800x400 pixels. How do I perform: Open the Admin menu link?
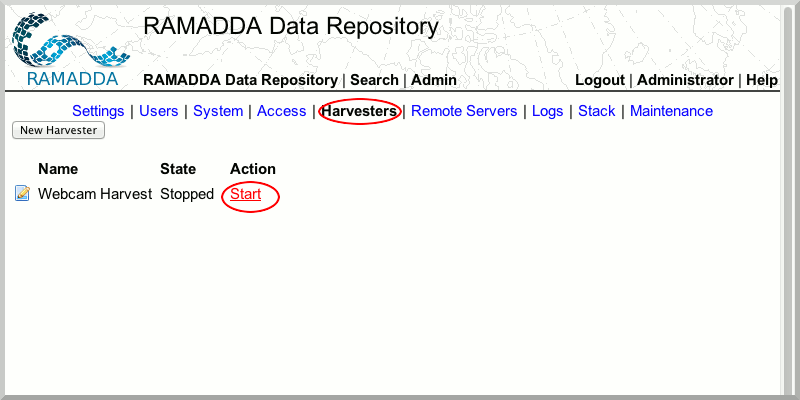[x=434, y=80]
